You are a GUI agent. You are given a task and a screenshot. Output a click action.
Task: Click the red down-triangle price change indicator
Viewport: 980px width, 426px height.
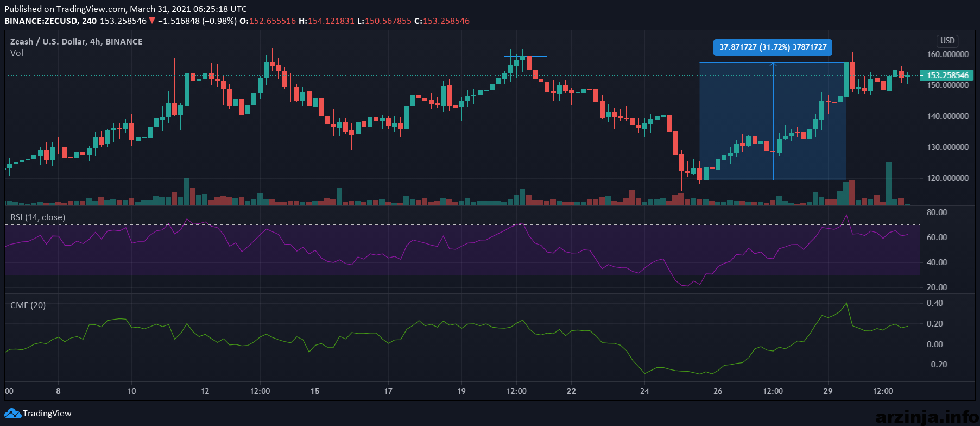(152, 21)
